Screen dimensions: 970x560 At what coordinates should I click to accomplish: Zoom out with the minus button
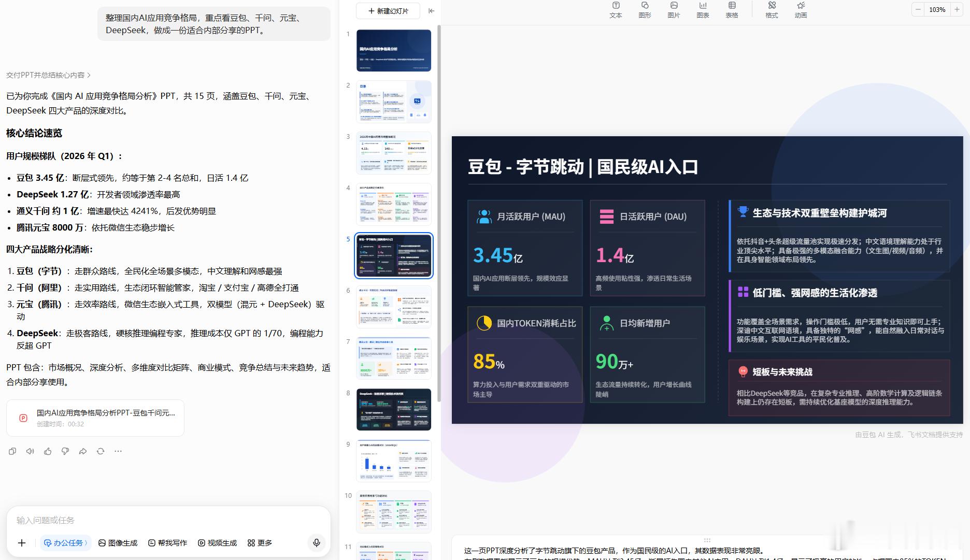point(918,10)
